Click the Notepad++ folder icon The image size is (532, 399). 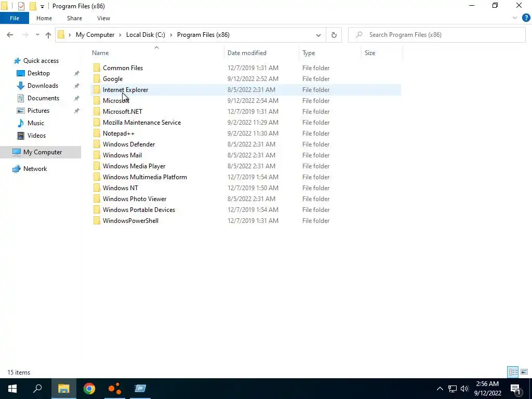pyautogui.click(x=97, y=134)
